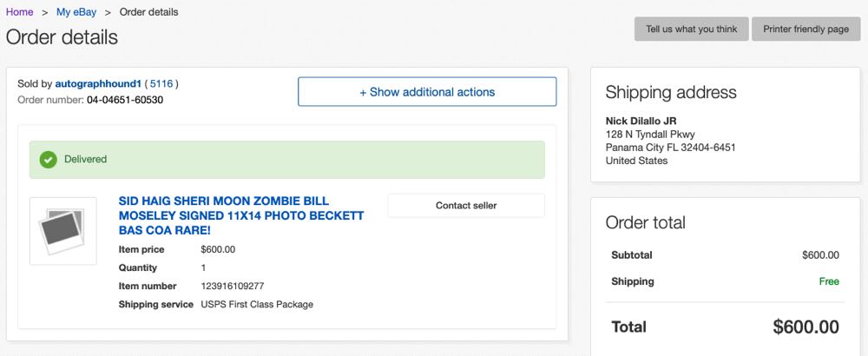Click the green Delivered checkmark icon
The width and height of the screenshot is (868, 356).
tap(49, 159)
